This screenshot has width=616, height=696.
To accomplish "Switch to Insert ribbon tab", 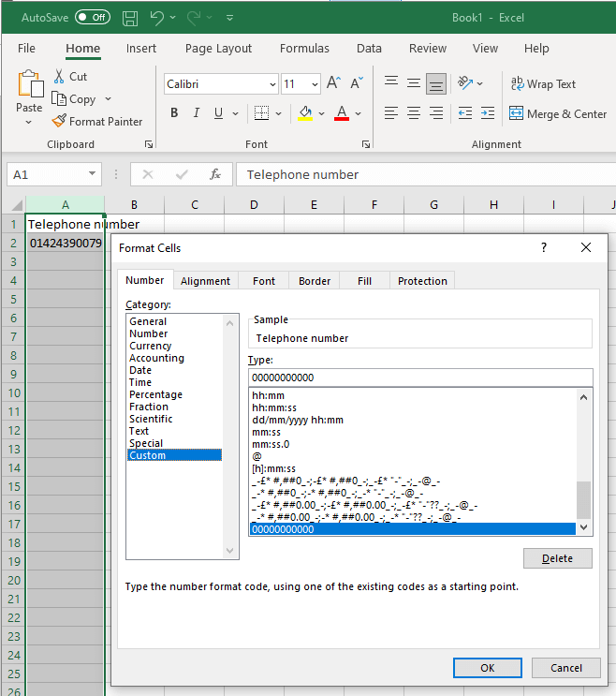I will tap(141, 48).
